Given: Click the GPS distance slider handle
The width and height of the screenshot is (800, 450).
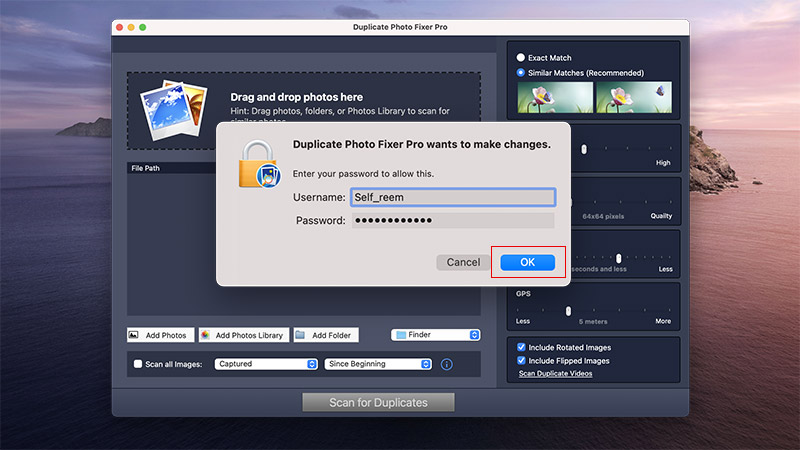Looking at the screenshot, I should click(x=568, y=311).
